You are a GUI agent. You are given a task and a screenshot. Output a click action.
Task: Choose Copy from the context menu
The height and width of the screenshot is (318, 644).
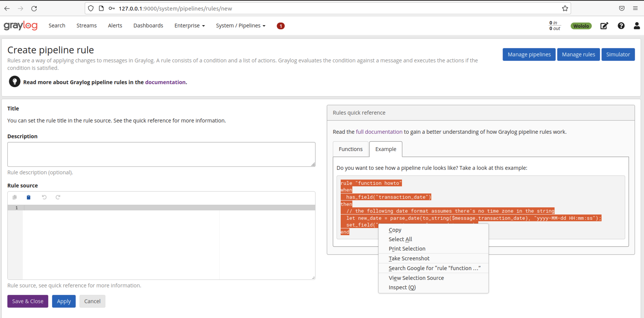(395, 230)
